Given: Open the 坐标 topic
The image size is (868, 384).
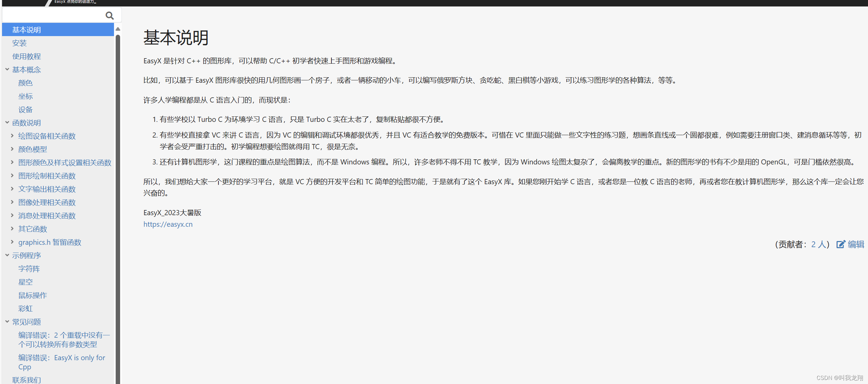Looking at the screenshot, I should coord(26,96).
